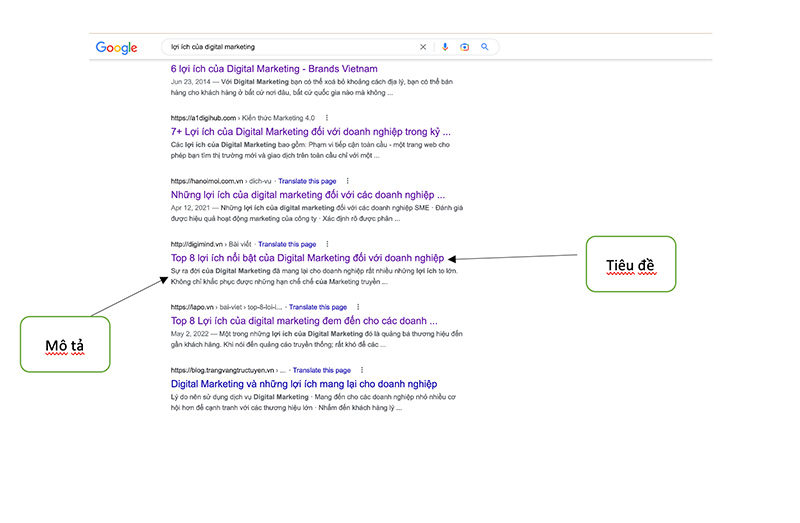This screenshot has width=800, height=523.
Task: Open the three-dot options for the lapo.vn result
Action: click(x=359, y=307)
